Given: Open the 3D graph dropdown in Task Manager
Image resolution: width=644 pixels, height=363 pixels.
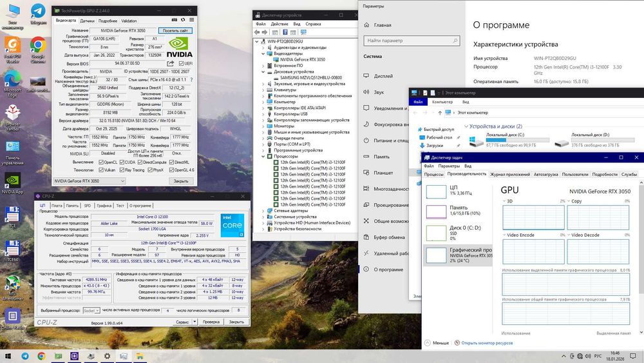Looking at the screenshot, I should [x=504, y=201].
